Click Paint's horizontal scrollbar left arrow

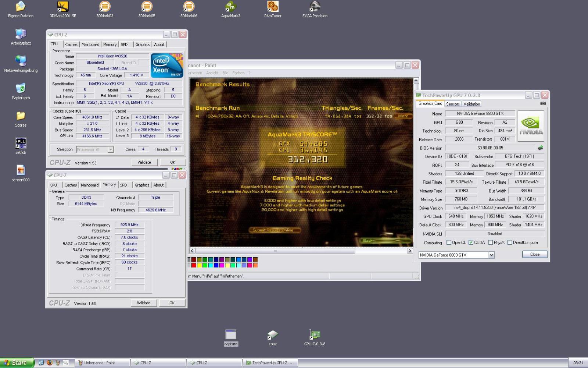[192, 251]
